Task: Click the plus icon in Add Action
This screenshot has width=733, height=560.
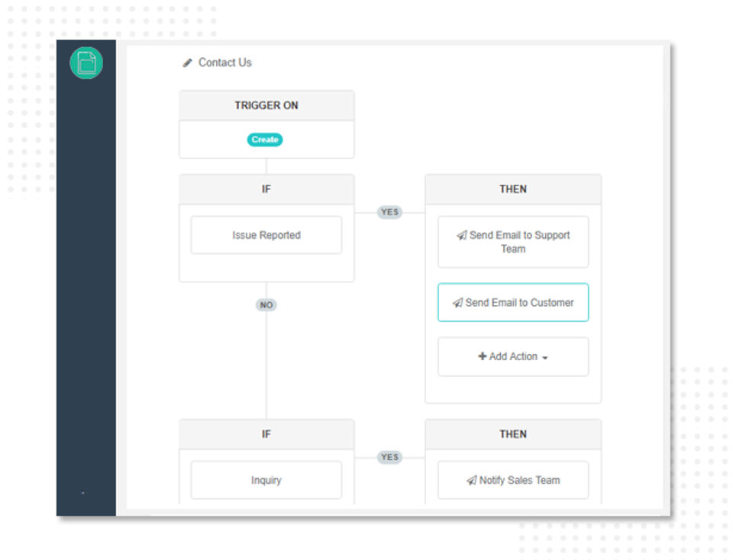Action: pyautogui.click(x=483, y=356)
